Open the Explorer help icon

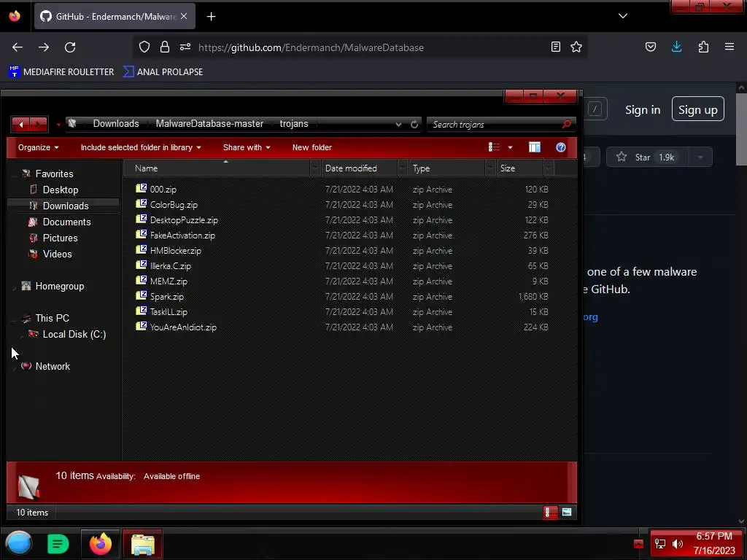pyautogui.click(x=561, y=147)
